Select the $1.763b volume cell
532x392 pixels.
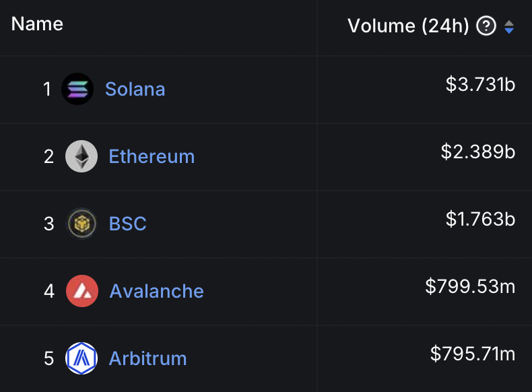(480, 219)
